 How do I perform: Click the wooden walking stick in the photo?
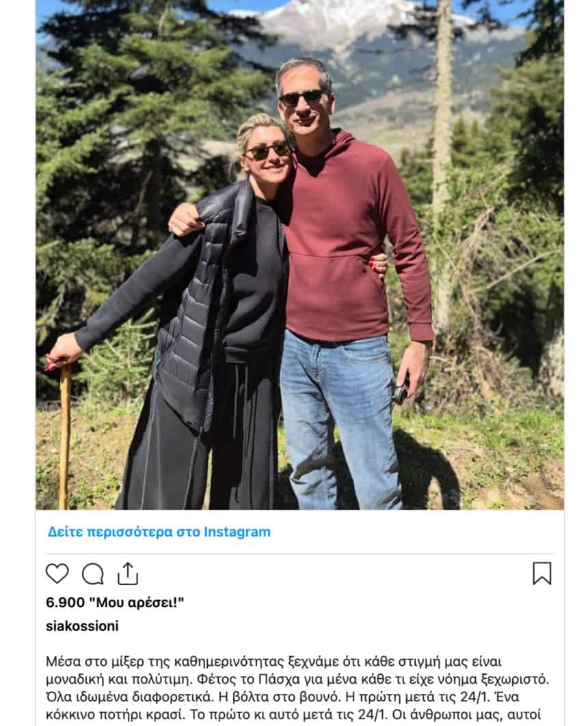65,438
